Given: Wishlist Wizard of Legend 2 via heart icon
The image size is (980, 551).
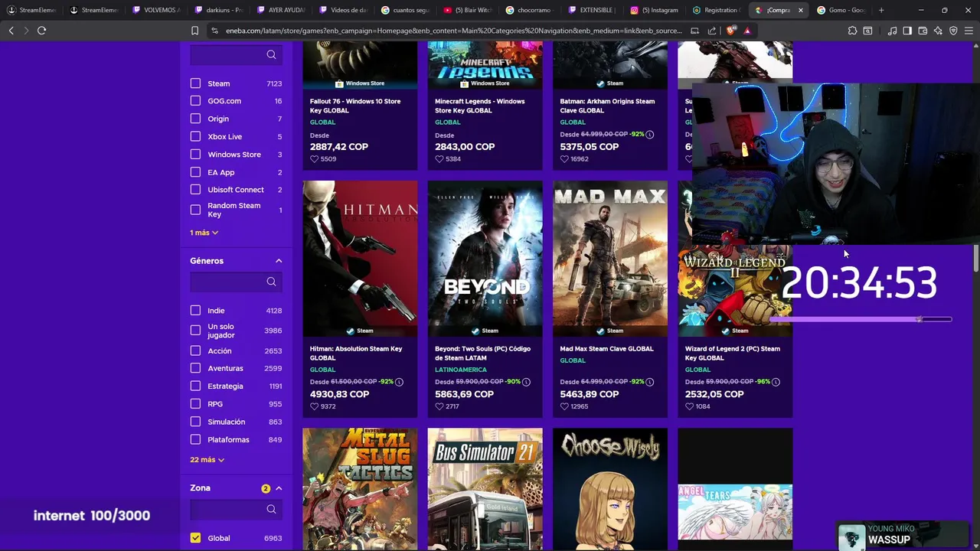Looking at the screenshot, I should 689,406.
